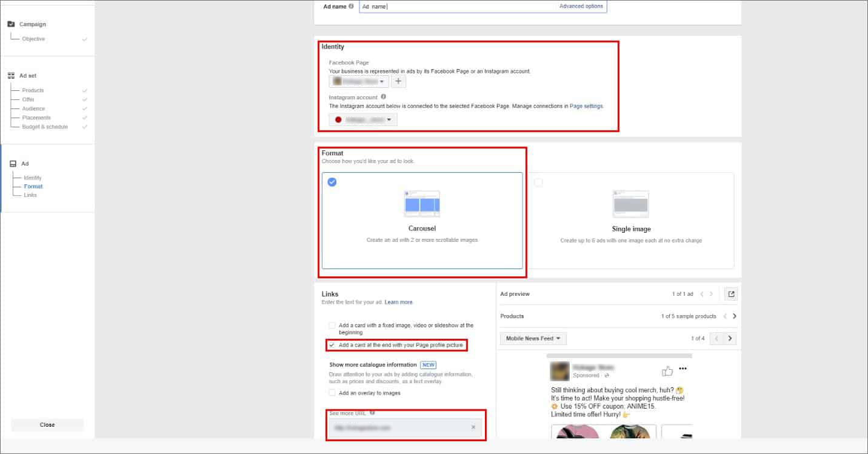Open Advanced options link
Viewport: 868px width, 454px height.
581,7
